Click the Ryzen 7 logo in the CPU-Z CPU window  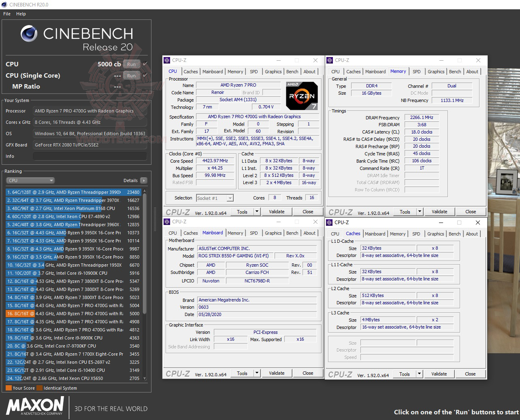pyautogui.click(x=302, y=96)
